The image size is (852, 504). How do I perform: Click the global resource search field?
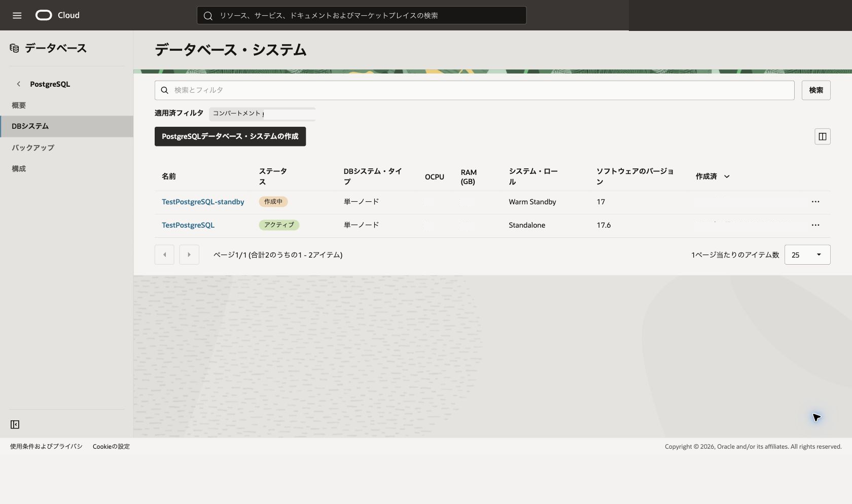click(362, 15)
